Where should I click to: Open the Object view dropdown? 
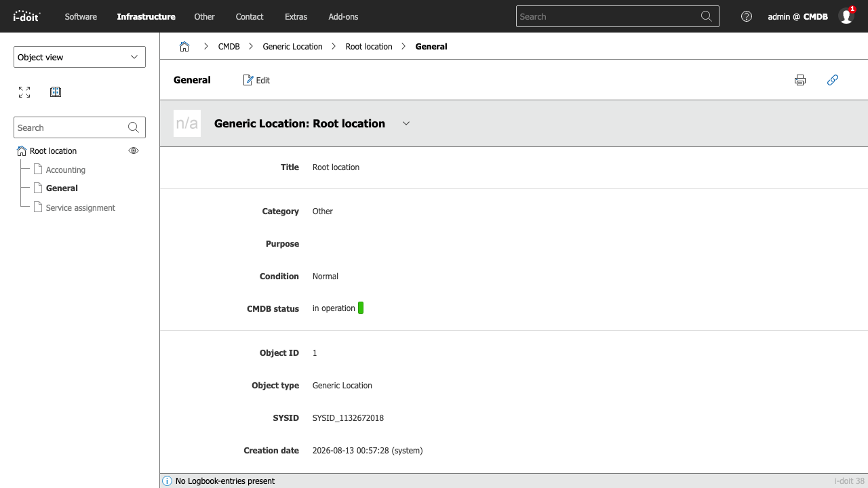point(79,57)
